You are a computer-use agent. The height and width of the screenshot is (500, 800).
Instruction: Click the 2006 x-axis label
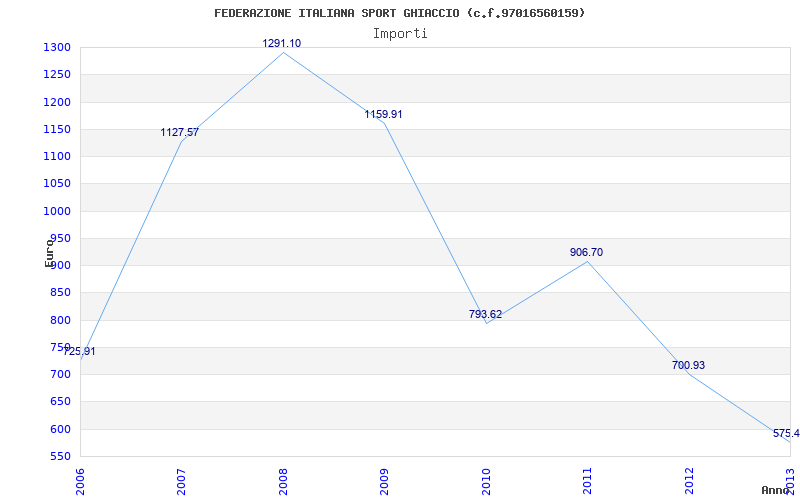[80, 481]
